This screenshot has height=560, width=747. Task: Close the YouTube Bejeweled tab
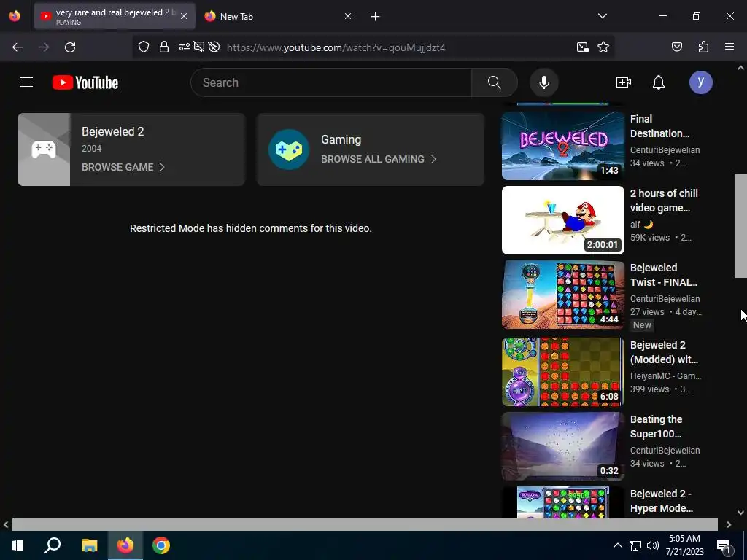click(184, 16)
